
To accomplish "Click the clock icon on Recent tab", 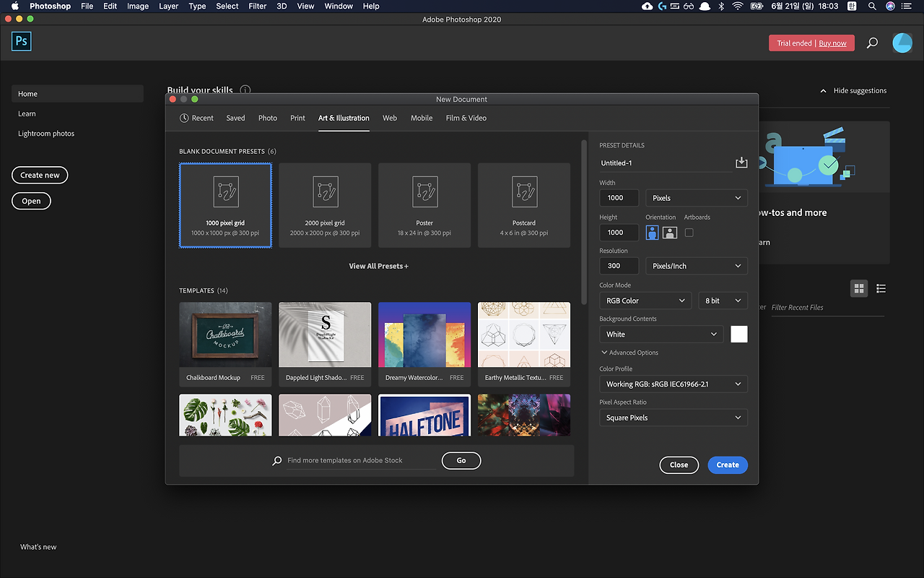I will (x=184, y=118).
